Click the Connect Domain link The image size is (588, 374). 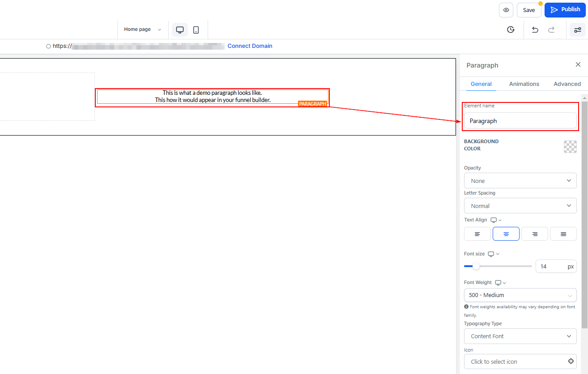tap(250, 46)
